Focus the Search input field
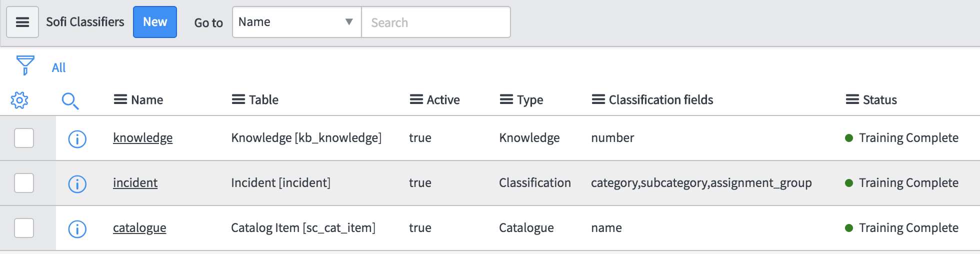 coord(435,22)
